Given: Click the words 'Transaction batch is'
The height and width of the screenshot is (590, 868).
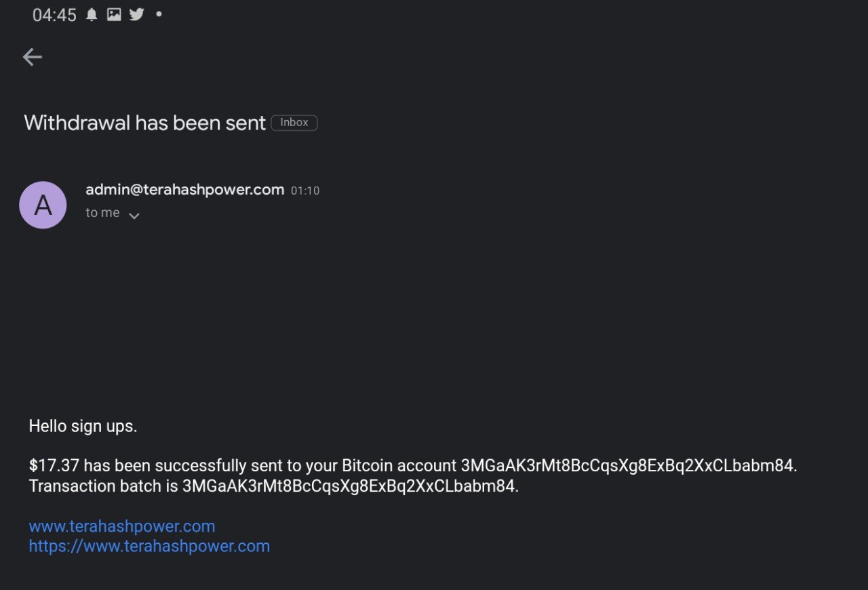Looking at the screenshot, I should (103, 486).
